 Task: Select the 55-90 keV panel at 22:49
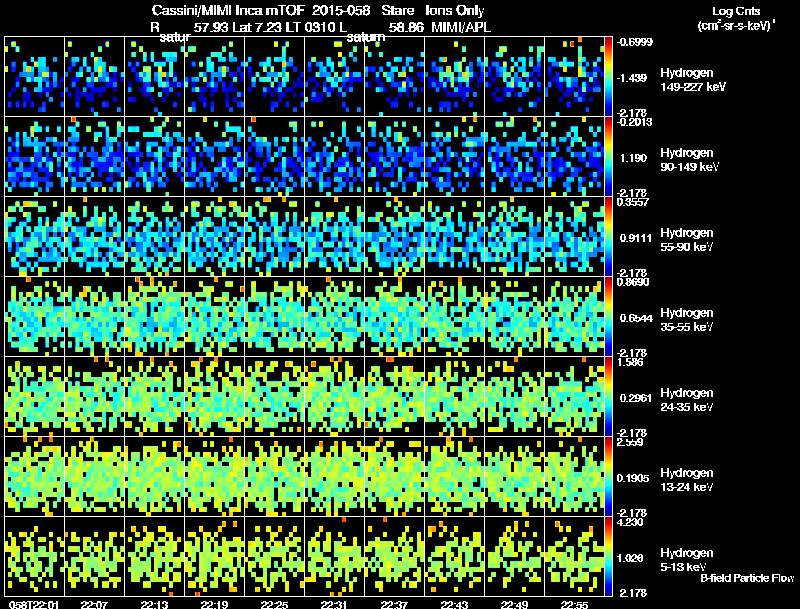[514, 237]
